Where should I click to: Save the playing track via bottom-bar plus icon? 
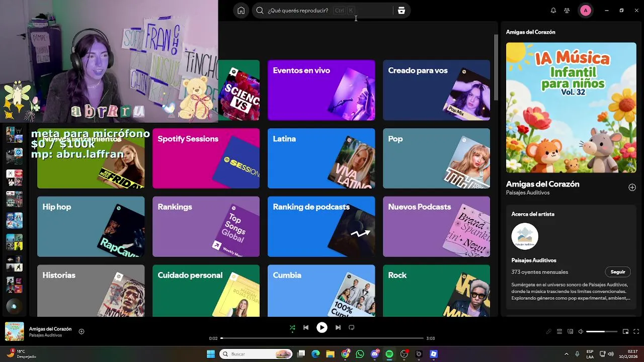82,331
